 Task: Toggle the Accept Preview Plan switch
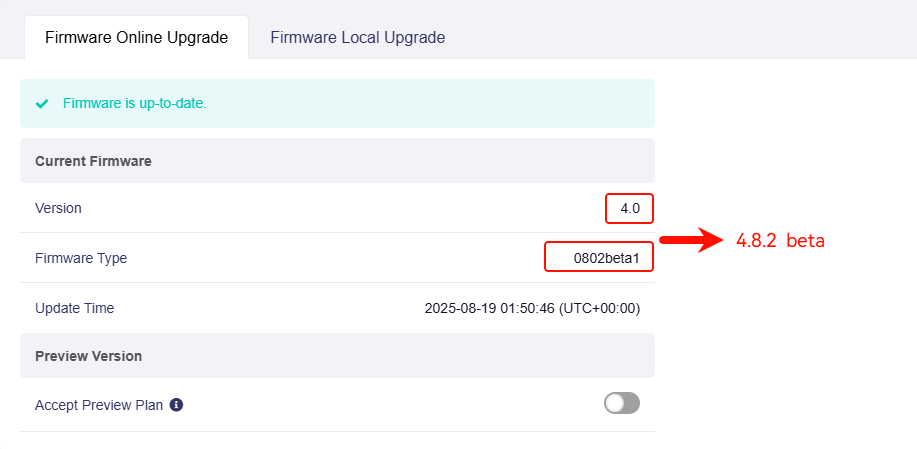pyautogui.click(x=622, y=403)
